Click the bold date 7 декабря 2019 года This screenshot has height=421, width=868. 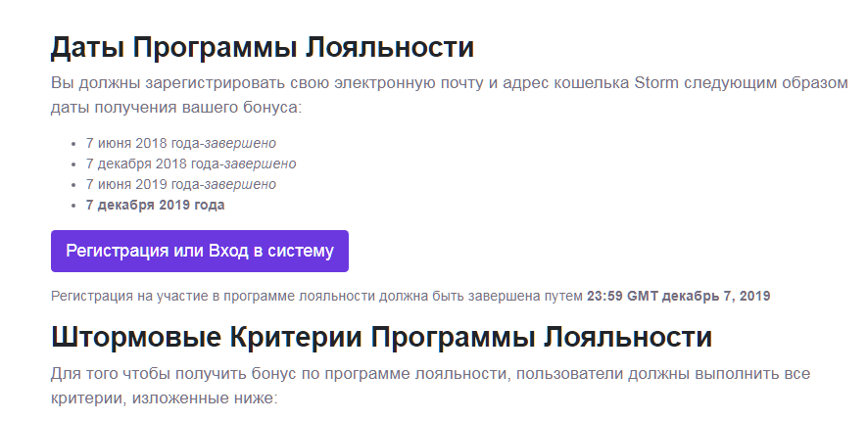coord(155,205)
